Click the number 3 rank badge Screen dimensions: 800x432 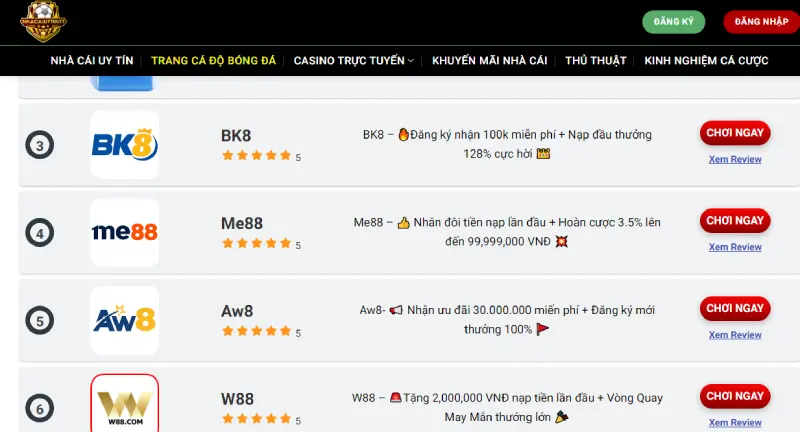(39, 146)
